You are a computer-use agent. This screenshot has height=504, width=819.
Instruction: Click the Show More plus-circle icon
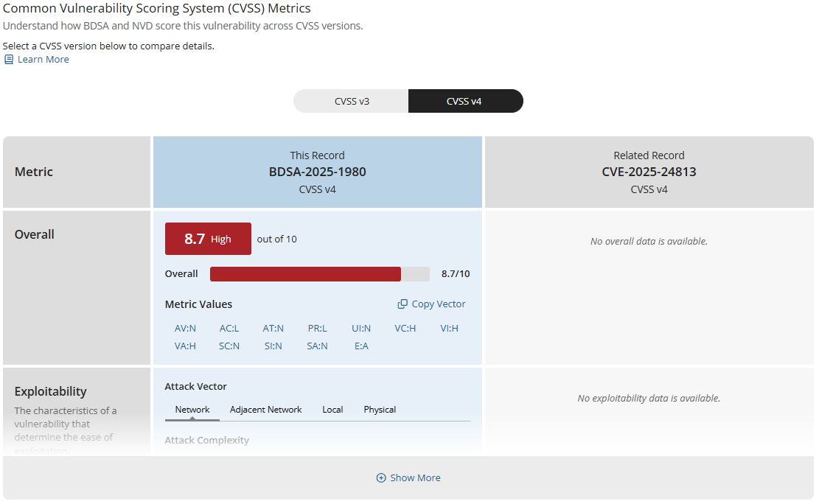381,478
